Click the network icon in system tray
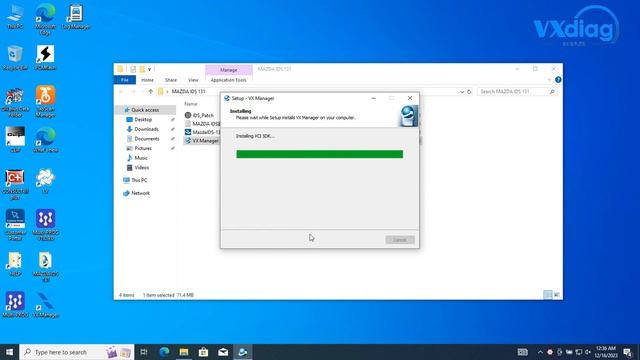 pos(579,352)
